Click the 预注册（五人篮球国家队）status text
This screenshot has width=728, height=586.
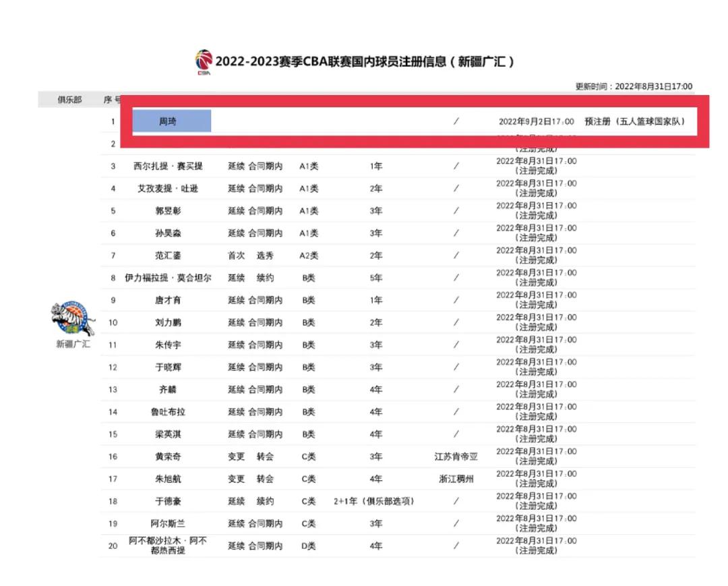[634, 121]
